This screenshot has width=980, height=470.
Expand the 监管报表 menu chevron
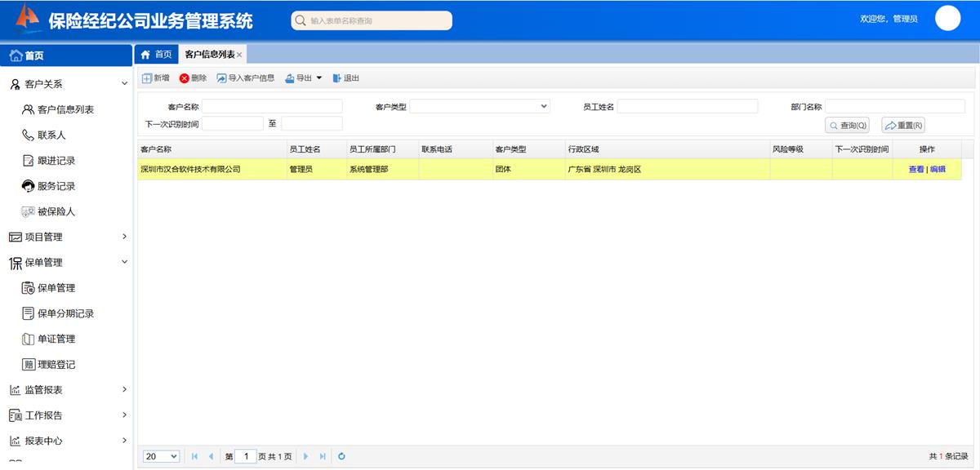[124, 390]
